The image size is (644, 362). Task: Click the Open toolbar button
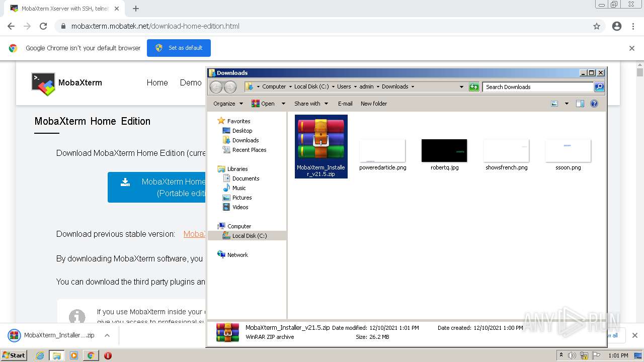(x=264, y=104)
